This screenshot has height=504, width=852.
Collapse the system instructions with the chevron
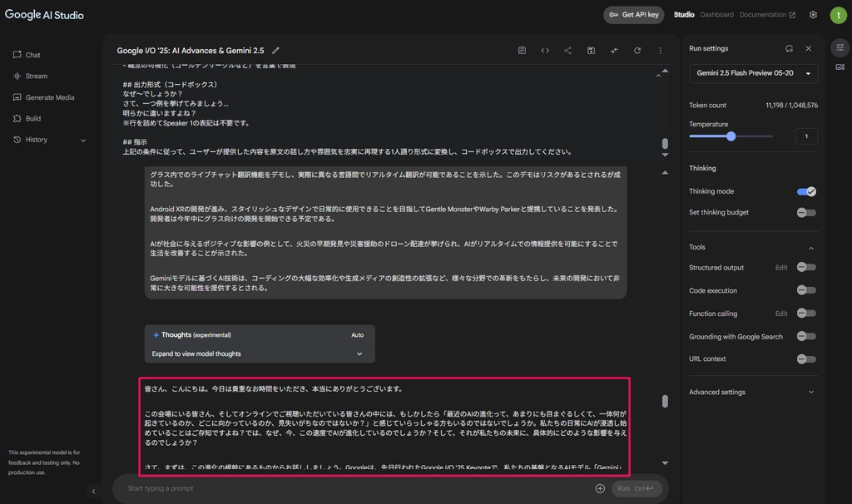tap(658, 76)
